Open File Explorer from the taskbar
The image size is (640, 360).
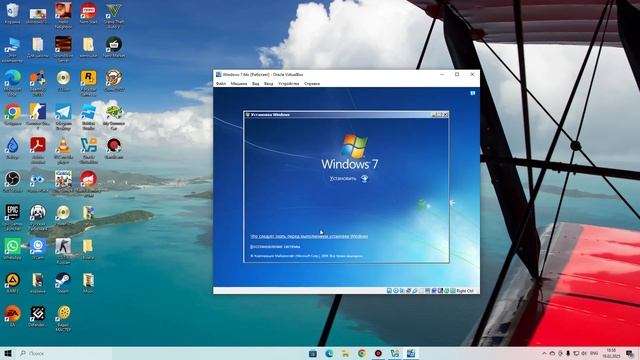[x=345, y=353]
